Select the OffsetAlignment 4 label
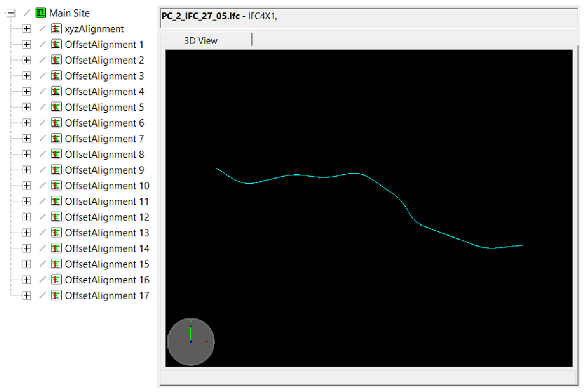This screenshot has width=584, height=392. (105, 92)
